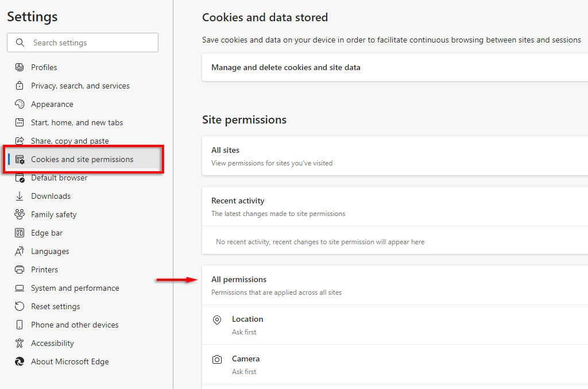The width and height of the screenshot is (588, 389).
Task: Select Cookies and site permissions
Action: tap(82, 159)
